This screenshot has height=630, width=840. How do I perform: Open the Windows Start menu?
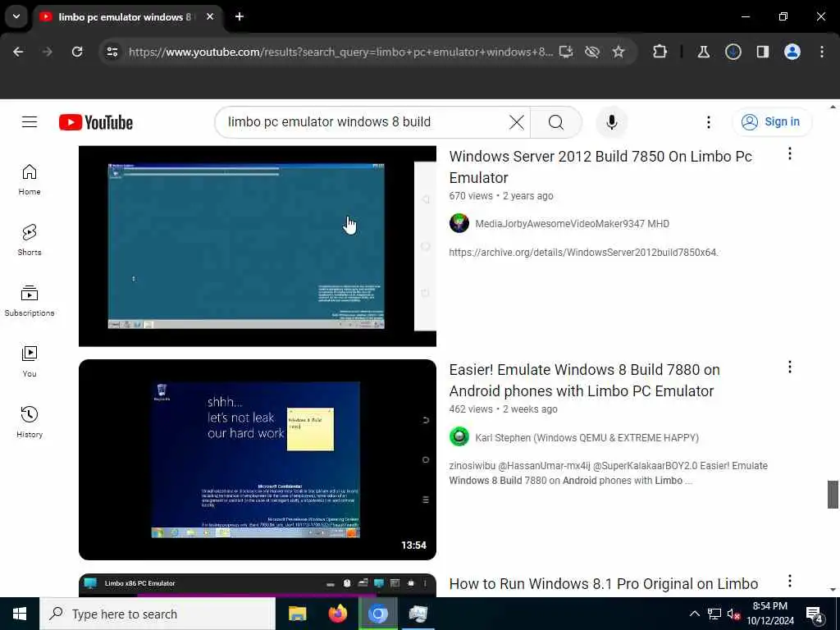(20, 614)
